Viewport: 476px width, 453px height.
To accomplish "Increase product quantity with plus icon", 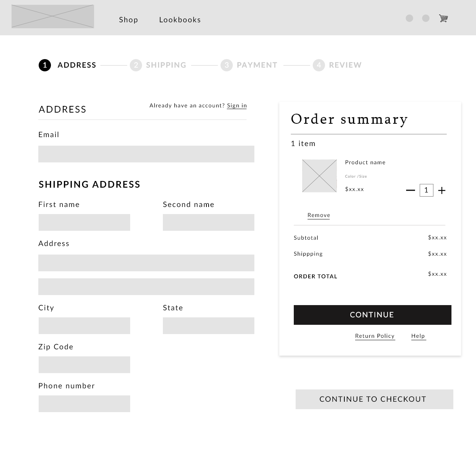I will [x=442, y=191].
